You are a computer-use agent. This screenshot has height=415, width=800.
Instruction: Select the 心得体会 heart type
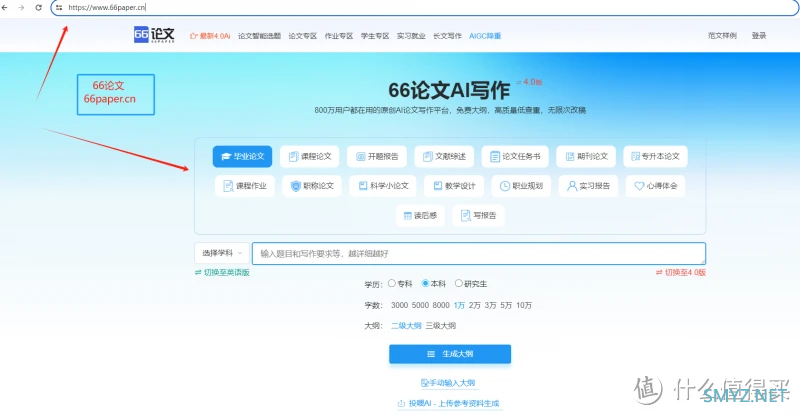(x=656, y=186)
